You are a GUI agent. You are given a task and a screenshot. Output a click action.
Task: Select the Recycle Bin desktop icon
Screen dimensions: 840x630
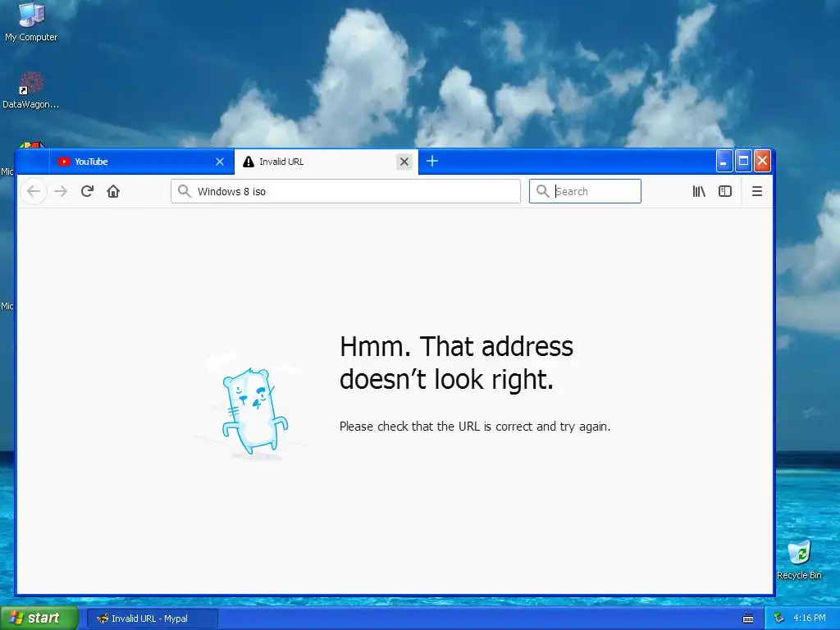(799, 560)
